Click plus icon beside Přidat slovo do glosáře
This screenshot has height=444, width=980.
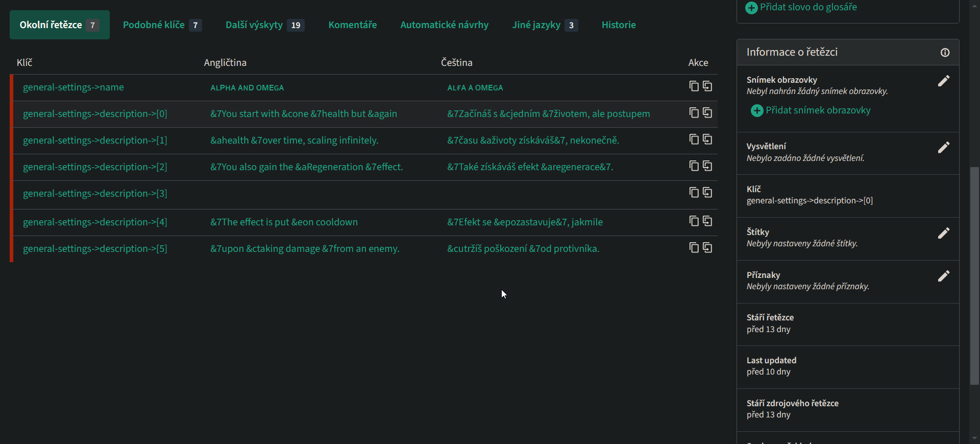[x=751, y=8]
